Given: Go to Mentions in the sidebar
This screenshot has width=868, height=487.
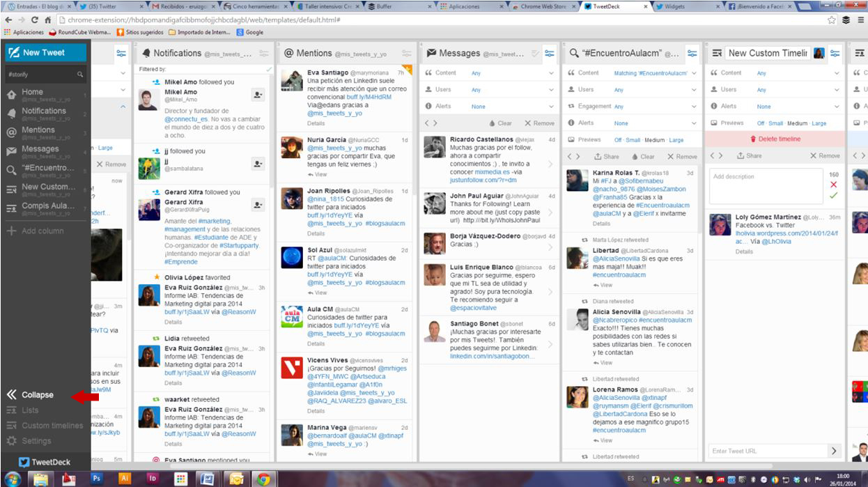Looking at the screenshot, I should point(38,130).
